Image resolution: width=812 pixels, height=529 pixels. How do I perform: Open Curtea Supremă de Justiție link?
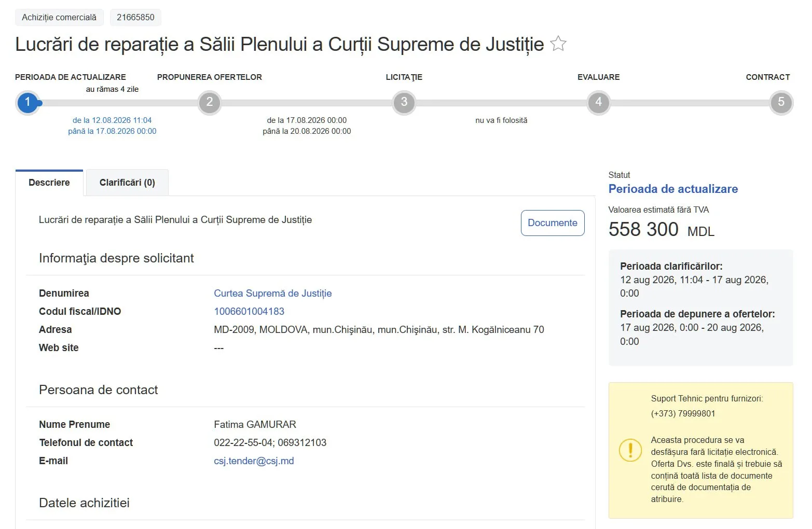pyautogui.click(x=273, y=294)
